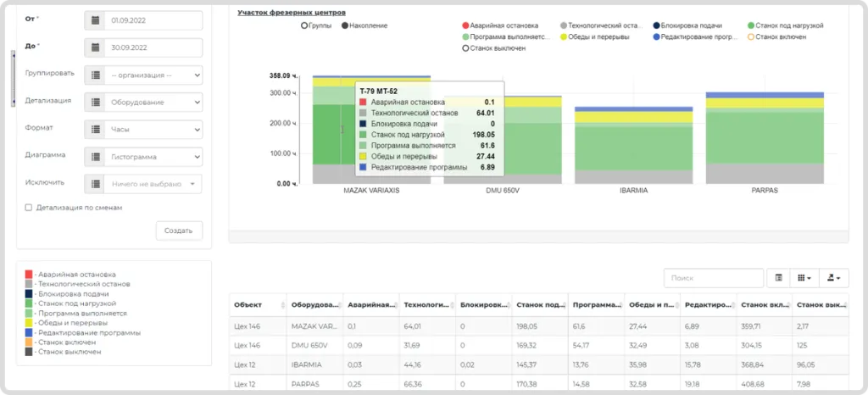The image size is (868, 395).
Task: Sort table by Объект column header
Action: pos(258,305)
